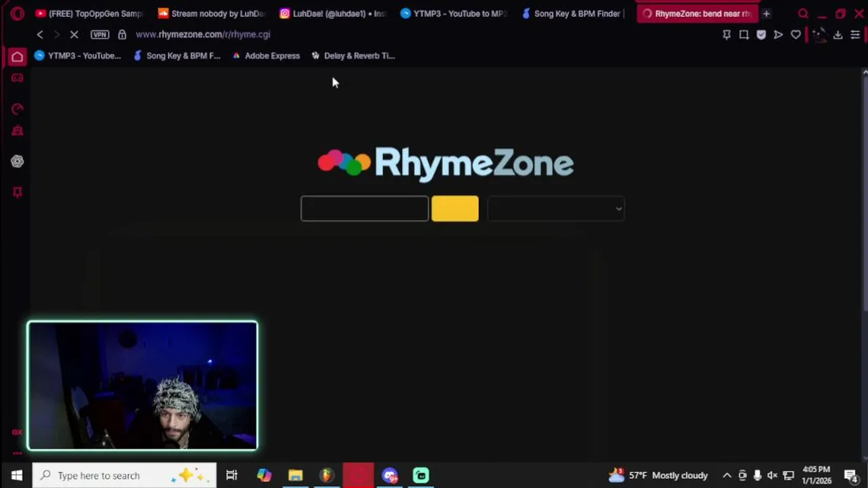Expand the RhymeZone search type dropdown

[555, 209]
